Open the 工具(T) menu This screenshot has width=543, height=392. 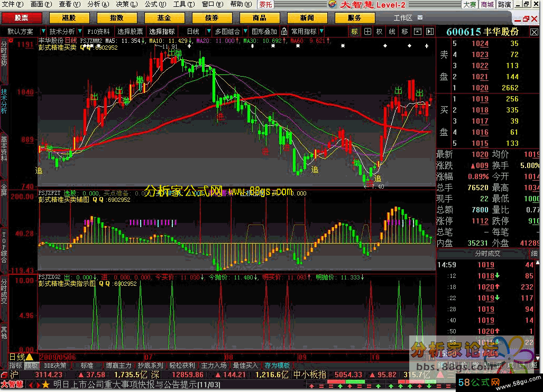click(x=184, y=4)
